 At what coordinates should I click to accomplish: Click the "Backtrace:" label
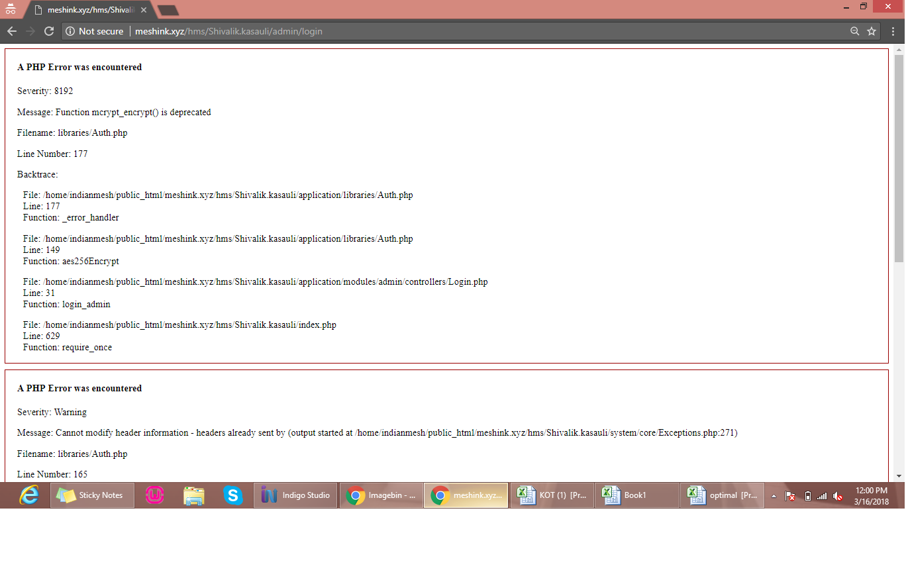pos(38,174)
